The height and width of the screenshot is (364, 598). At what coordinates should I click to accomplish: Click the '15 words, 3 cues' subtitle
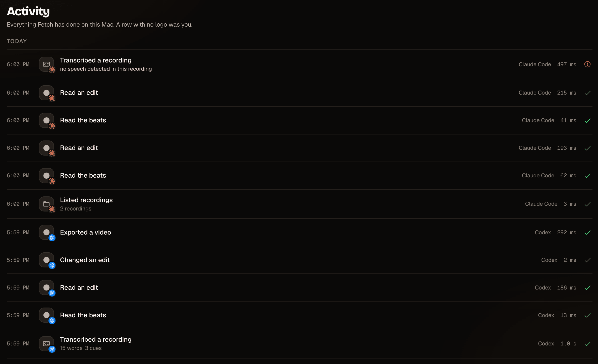[81, 348]
